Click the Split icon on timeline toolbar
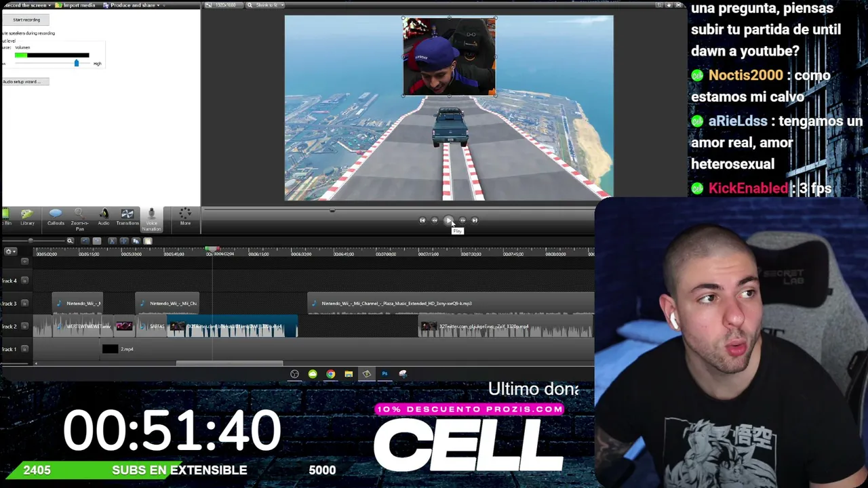 click(x=123, y=241)
